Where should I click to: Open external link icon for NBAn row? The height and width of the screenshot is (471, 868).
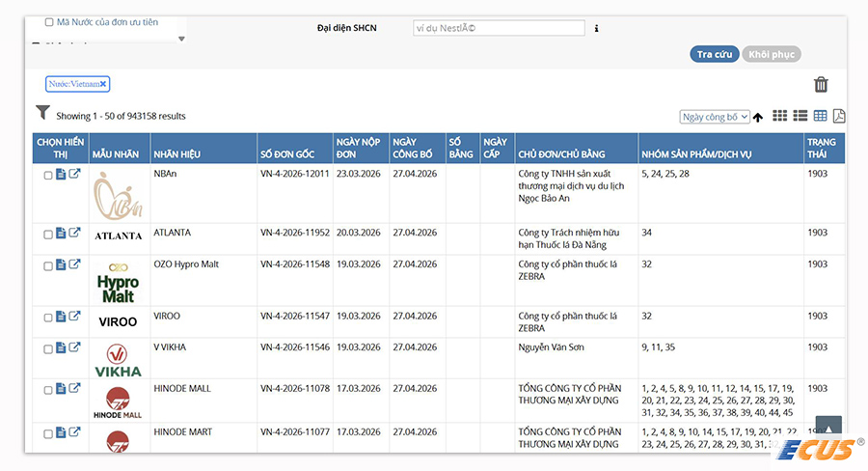pos(74,174)
